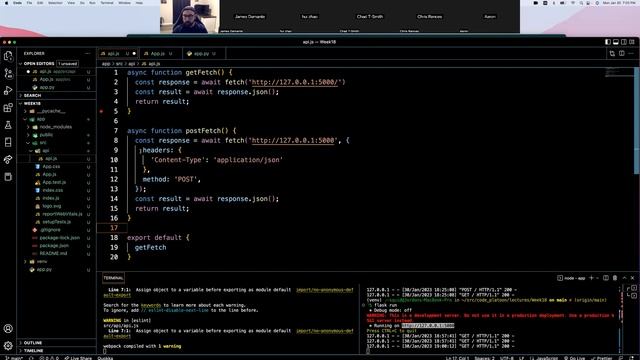Open the Source Control view
Image resolution: width=640 pixels, height=360 pixels.
click(x=8, y=73)
